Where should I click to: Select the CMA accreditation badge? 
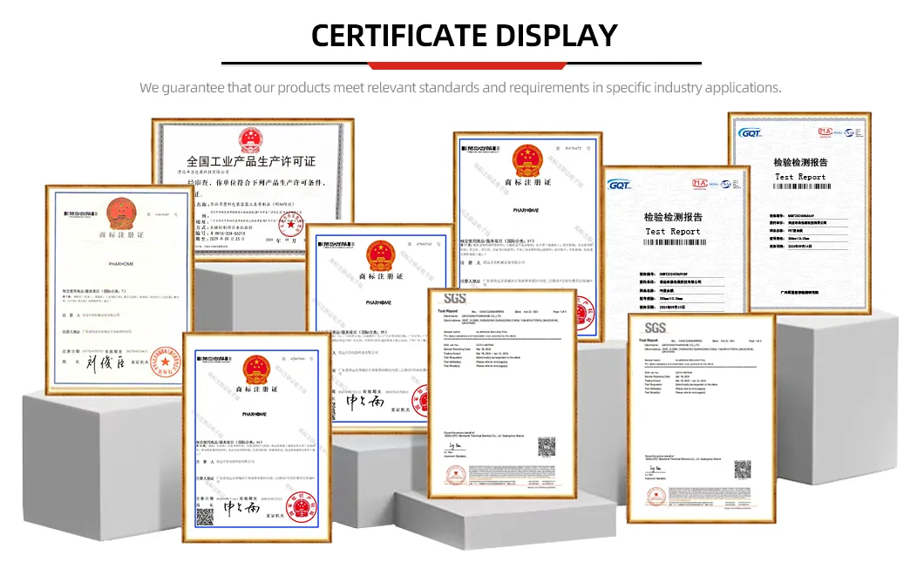[825, 132]
